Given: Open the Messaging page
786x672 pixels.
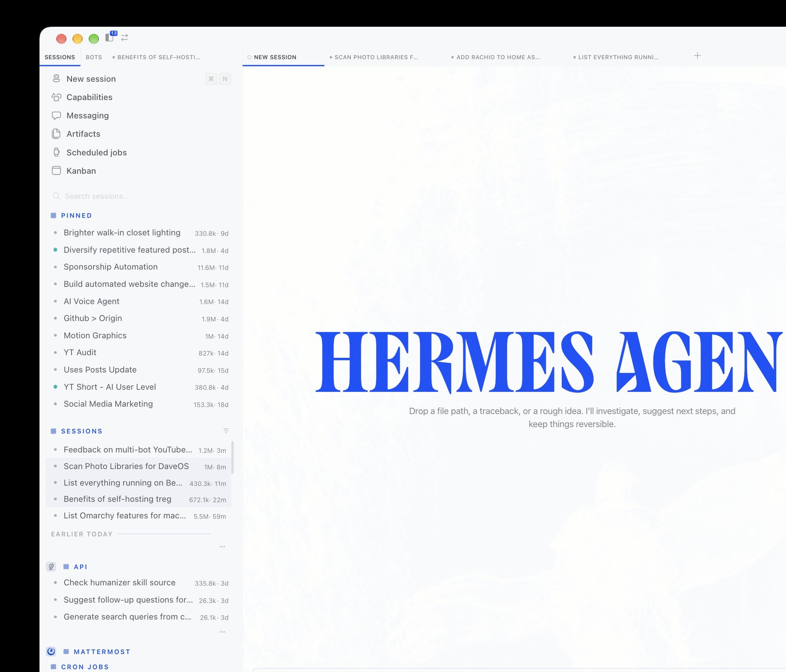Looking at the screenshot, I should 141,115.
